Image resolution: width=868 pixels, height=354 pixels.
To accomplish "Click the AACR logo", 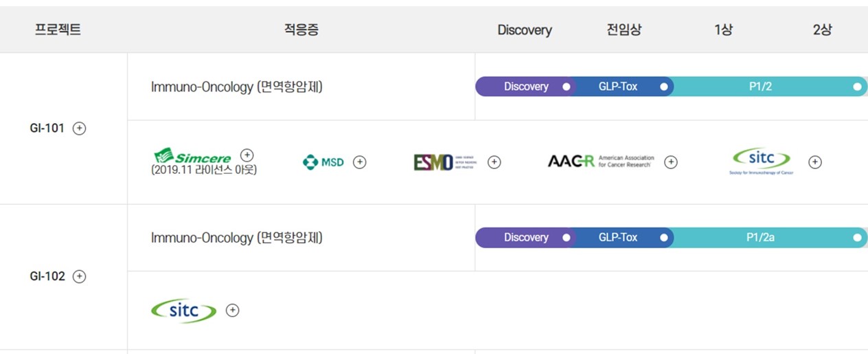I will [x=601, y=162].
